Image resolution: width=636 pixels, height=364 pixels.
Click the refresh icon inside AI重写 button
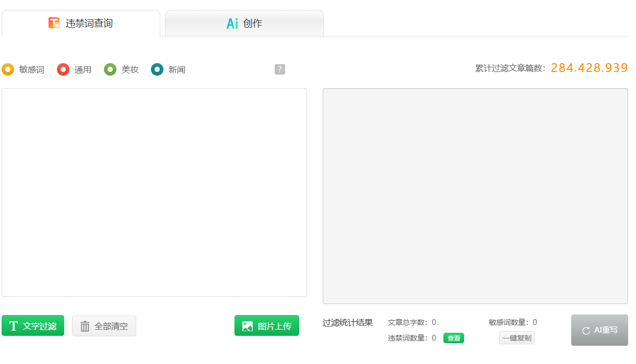pyautogui.click(x=587, y=330)
